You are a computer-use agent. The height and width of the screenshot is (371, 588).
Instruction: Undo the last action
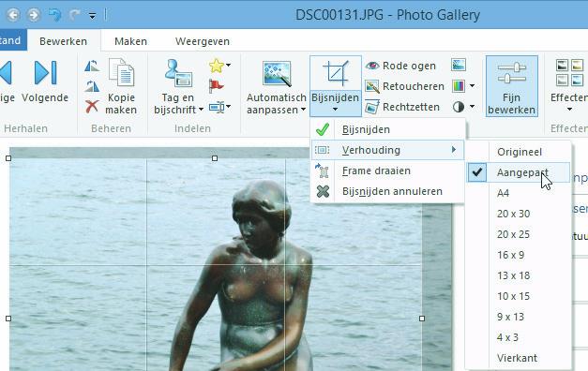54,15
